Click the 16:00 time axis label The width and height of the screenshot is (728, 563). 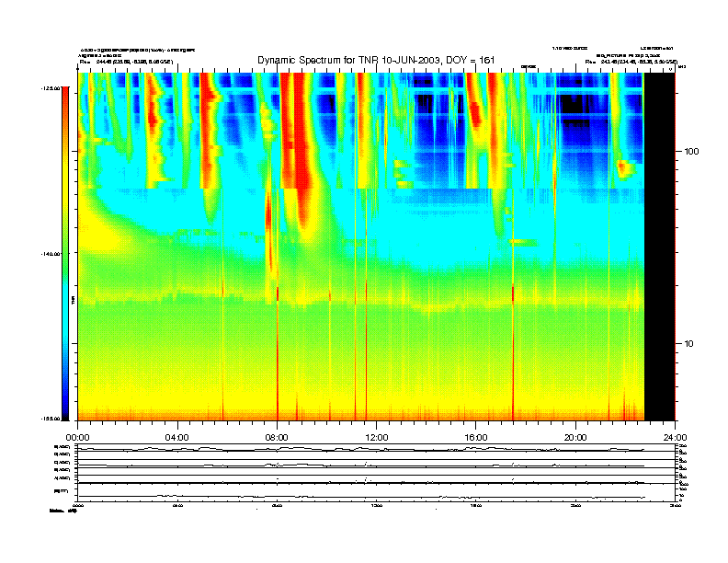coord(476,438)
